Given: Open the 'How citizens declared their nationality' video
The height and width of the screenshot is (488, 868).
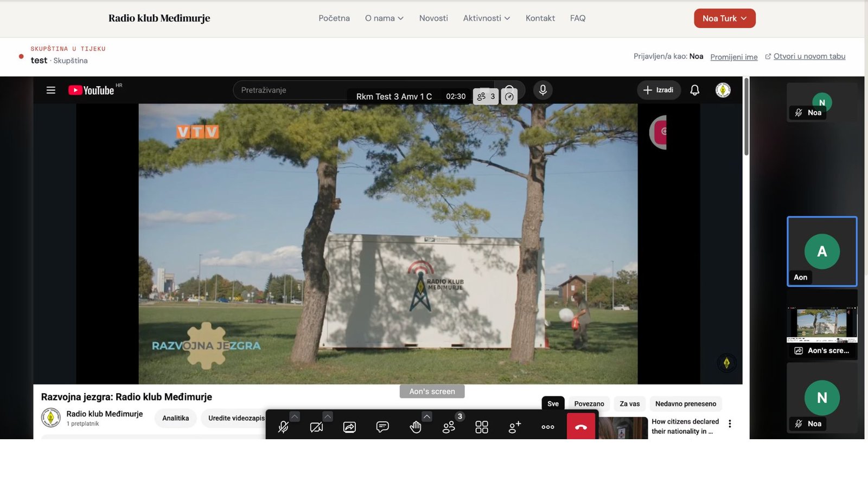Looking at the screenshot, I should pos(685,426).
